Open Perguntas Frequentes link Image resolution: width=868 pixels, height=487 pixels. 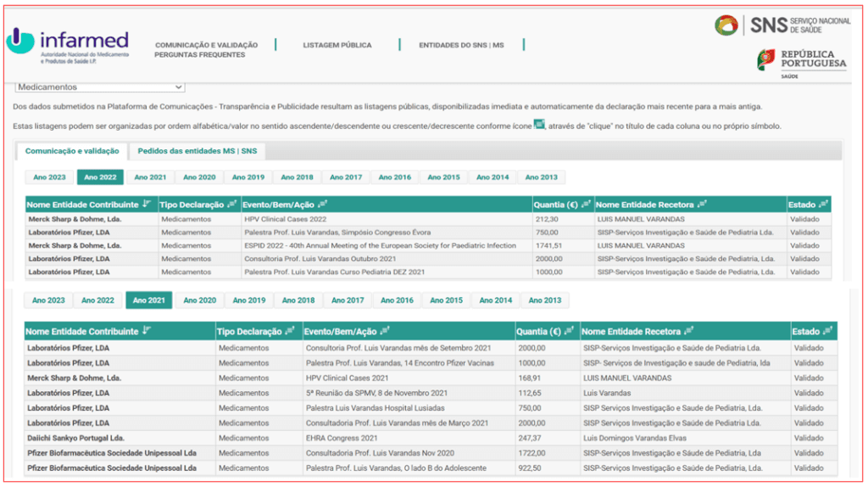199,55
